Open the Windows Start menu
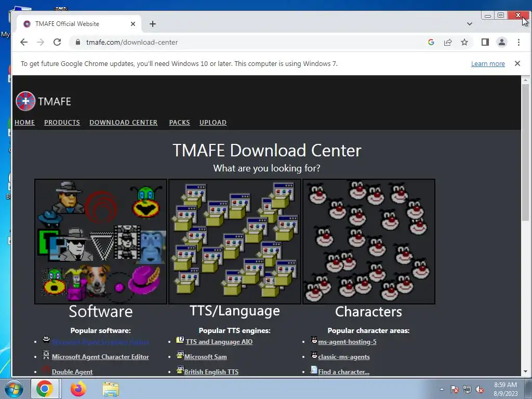532x399 pixels. pos(14,389)
